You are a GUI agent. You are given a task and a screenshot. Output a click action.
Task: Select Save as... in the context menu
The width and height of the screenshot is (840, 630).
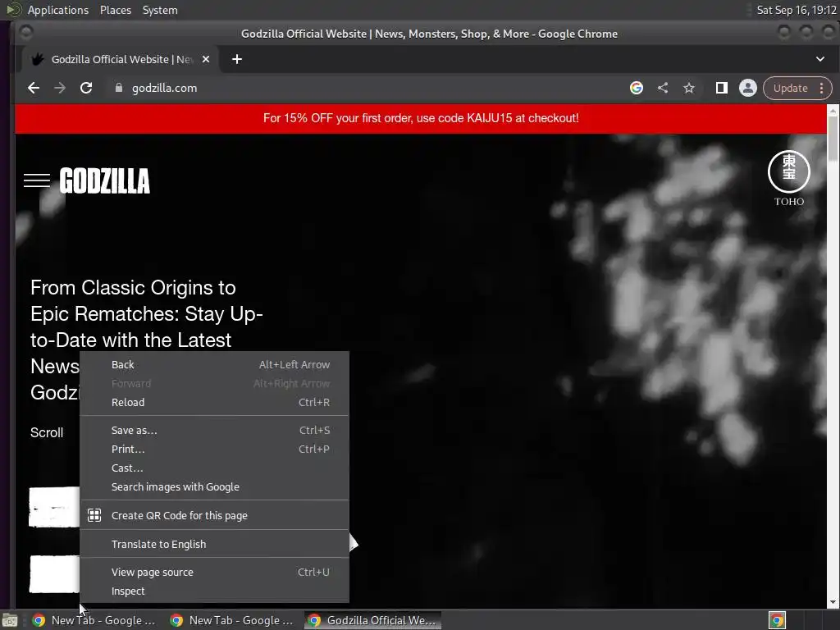[x=214, y=430]
